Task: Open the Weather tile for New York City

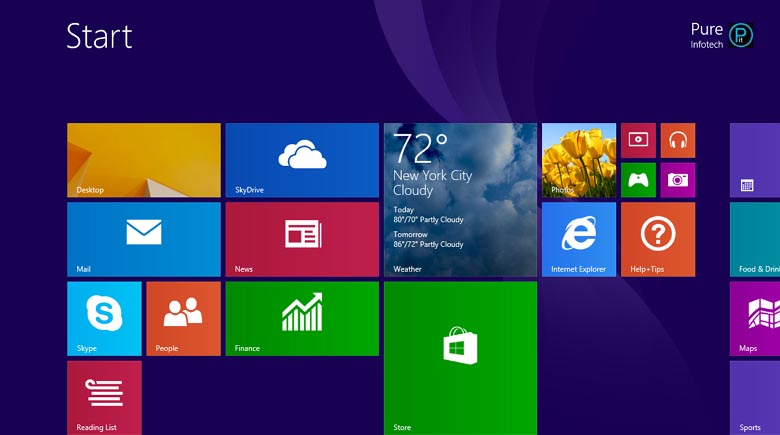Action: click(x=460, y=200)
